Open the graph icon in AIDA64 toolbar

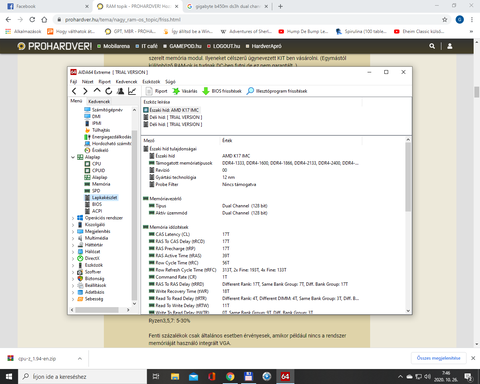(132, 91)
